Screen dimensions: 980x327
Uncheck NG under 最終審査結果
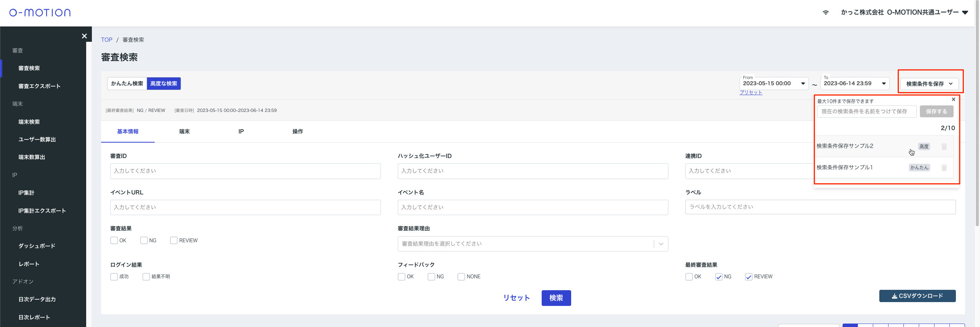coord(719,277)
